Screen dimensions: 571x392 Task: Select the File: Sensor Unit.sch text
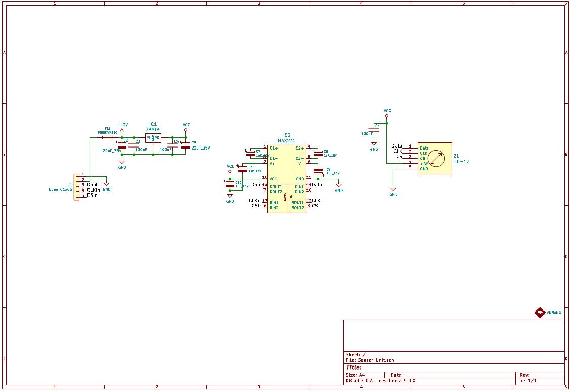(x=369, y=360)
